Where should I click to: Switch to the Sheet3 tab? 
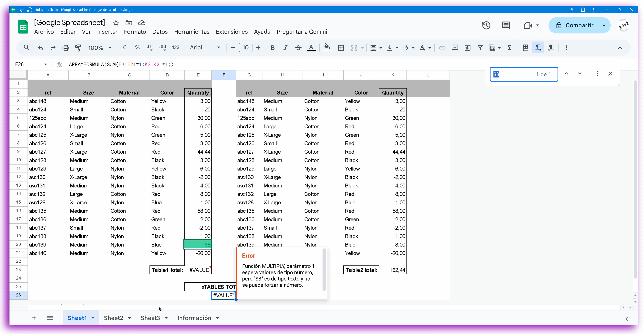click(x=150, y=318)
